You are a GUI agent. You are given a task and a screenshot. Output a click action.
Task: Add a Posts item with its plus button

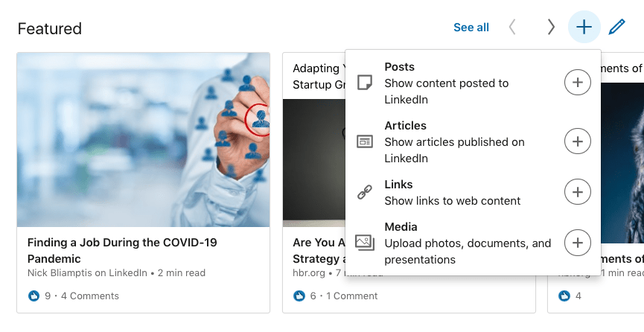point(578,83)
